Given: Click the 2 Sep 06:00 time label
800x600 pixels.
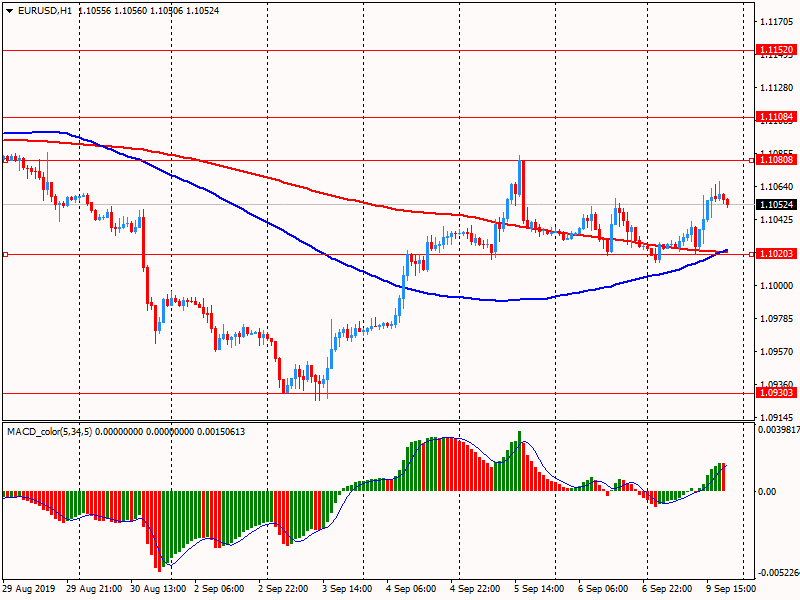Looking at the screenshot, I should [219, 589].
